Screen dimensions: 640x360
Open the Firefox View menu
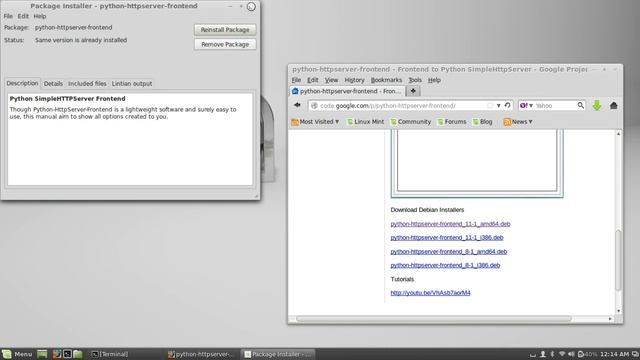tap(331, 80)
